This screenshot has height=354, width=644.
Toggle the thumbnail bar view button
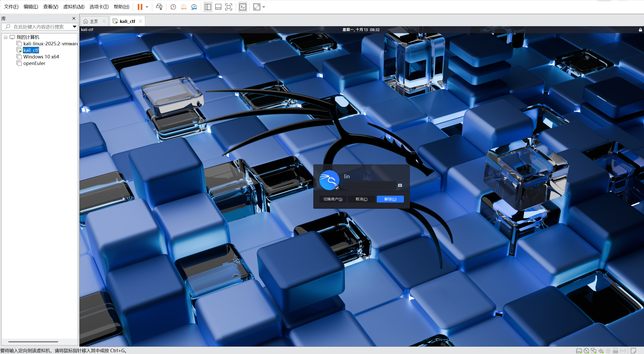218,7
